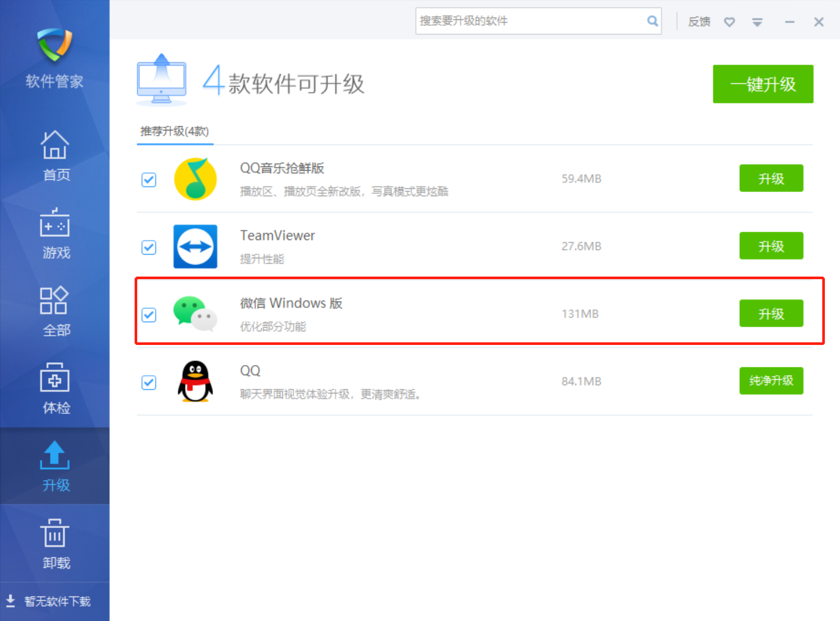Uncheck the TeamViewer checkbox
840x621 pixels.
(149, 247)
